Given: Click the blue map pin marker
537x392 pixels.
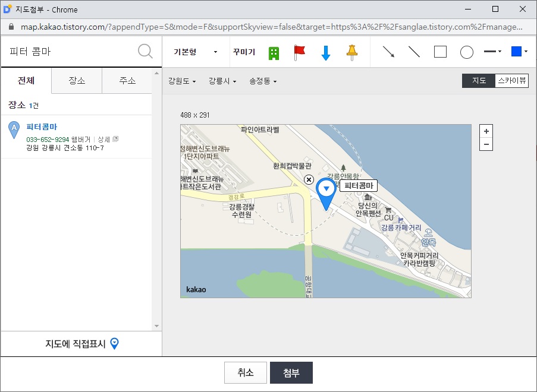Looking at the screenshot, I should point(326,194).
